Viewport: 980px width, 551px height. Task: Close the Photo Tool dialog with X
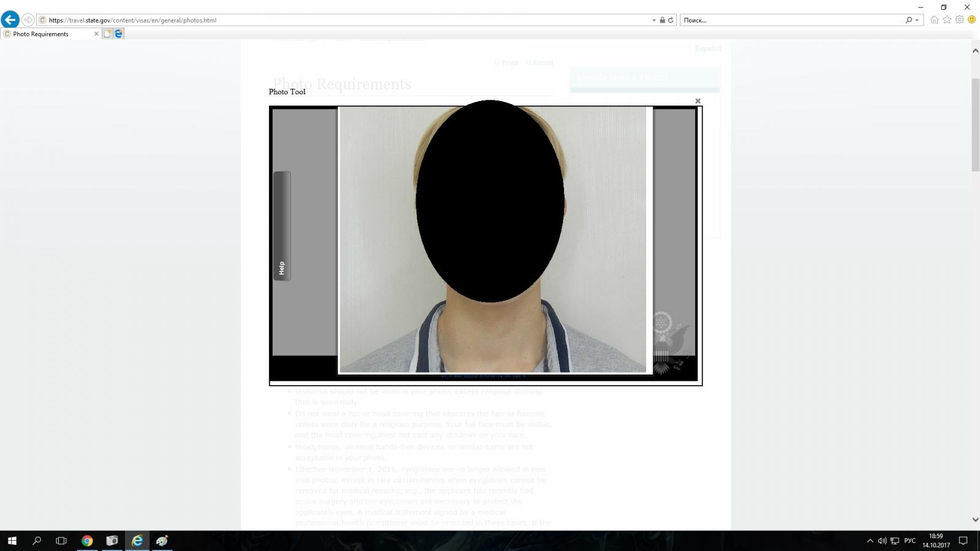[x=698, y=101]
